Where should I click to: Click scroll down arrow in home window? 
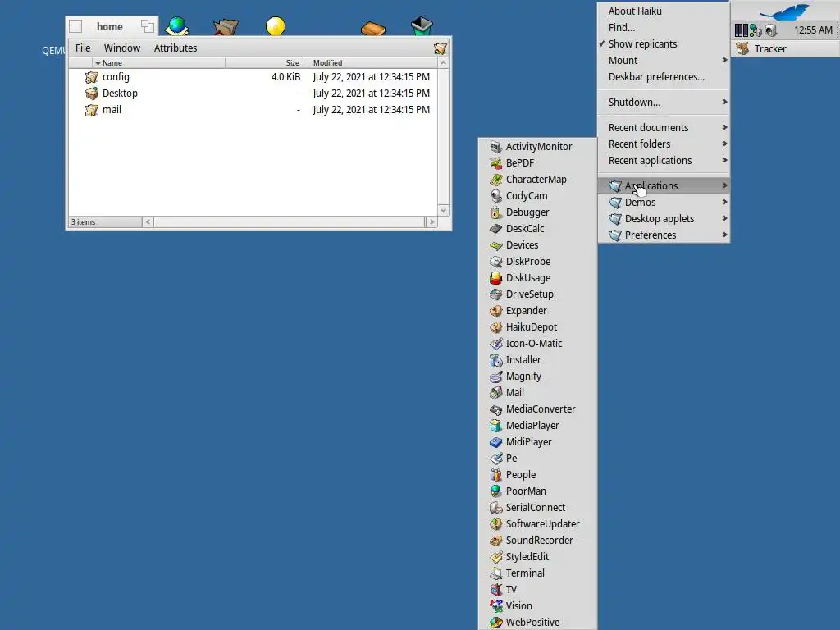point(443,211)
